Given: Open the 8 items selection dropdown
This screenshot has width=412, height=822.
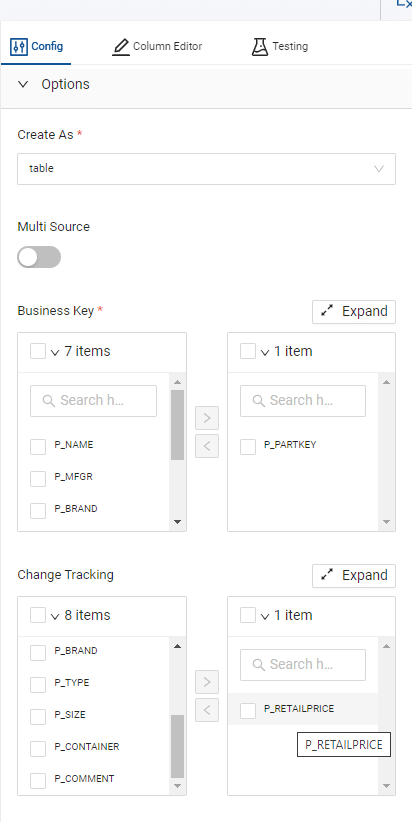Looking at the screenshot, I should tap(55, 616).
